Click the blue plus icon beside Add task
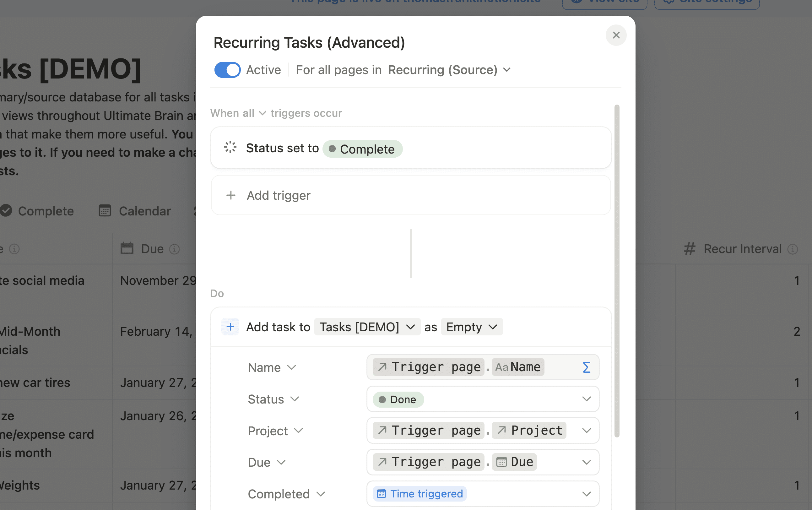This screenshot has height=510, width=812. tap(230, 327)
